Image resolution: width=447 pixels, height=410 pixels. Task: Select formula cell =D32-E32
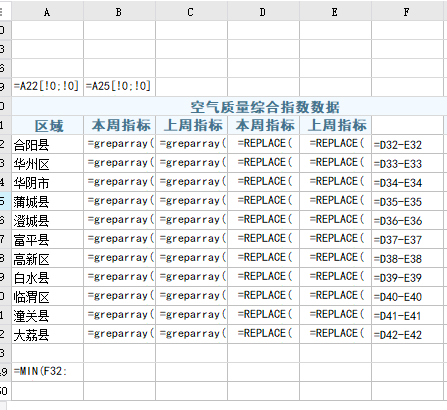(407, 144)
